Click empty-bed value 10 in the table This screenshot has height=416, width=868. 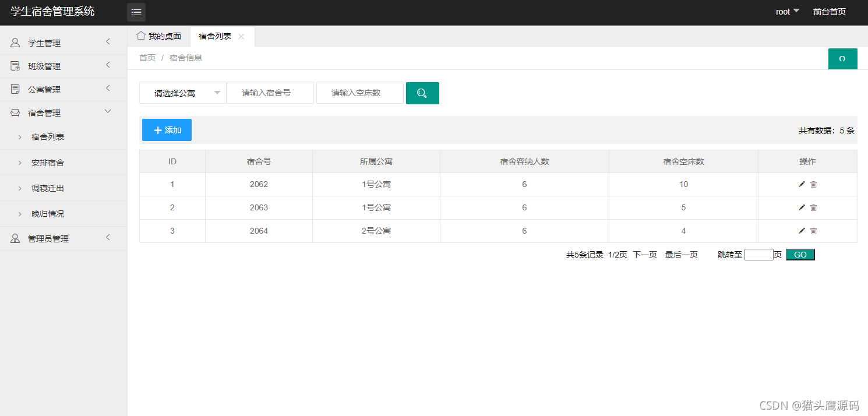(x=683, y=184)
